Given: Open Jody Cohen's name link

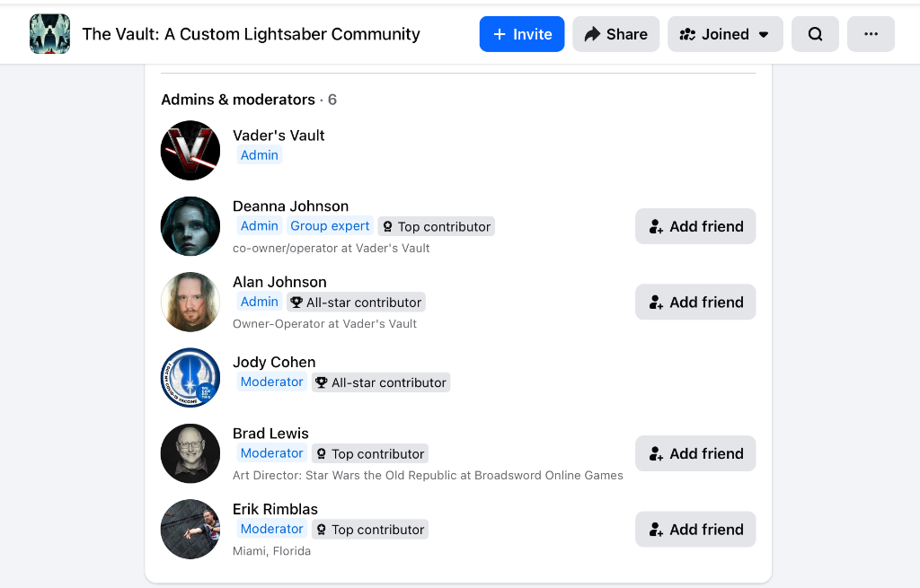Looking at the screenshot, I should (x=274, y=363).
